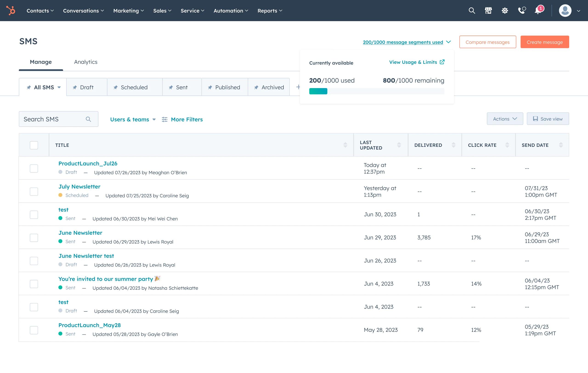Toggle the select-all checkbox in table header
Screen dimensions: 588x373
(x=34, y=145)
